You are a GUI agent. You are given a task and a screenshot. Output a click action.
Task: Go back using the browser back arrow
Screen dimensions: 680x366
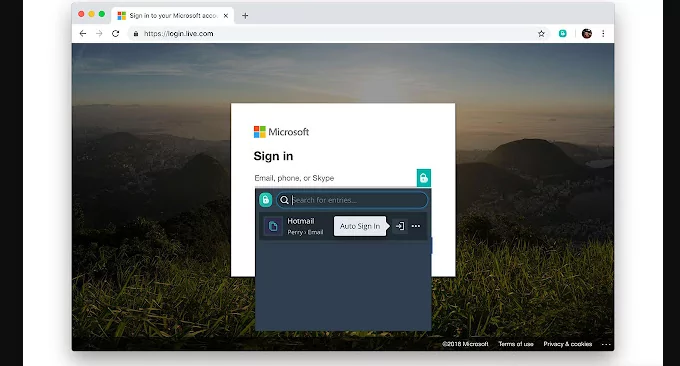83,33
